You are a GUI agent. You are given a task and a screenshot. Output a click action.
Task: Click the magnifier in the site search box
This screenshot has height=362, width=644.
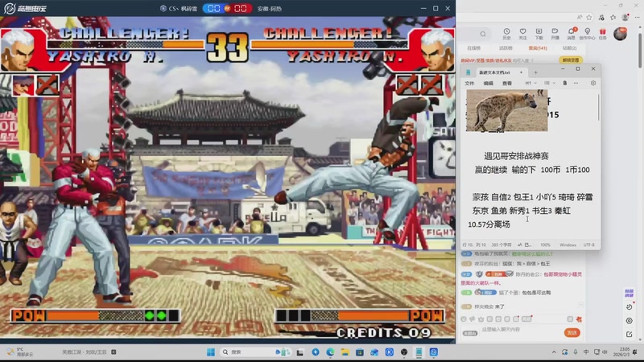click(x=483, y=34)
